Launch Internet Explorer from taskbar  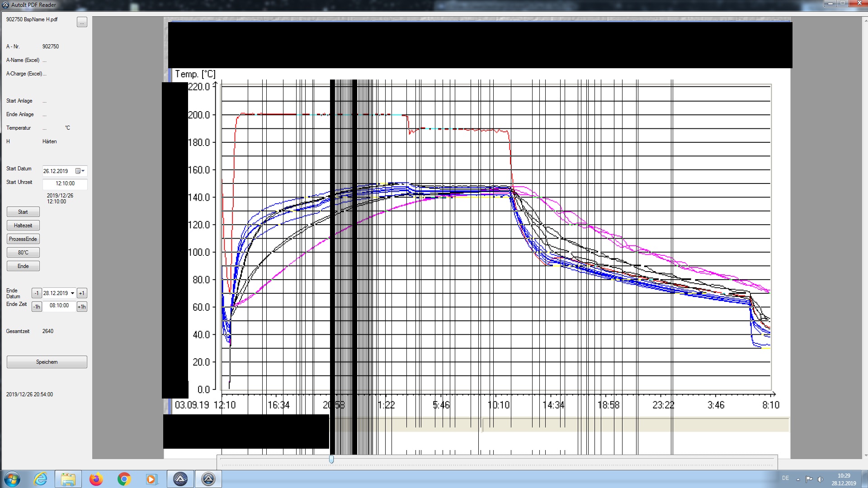(41, 479)
